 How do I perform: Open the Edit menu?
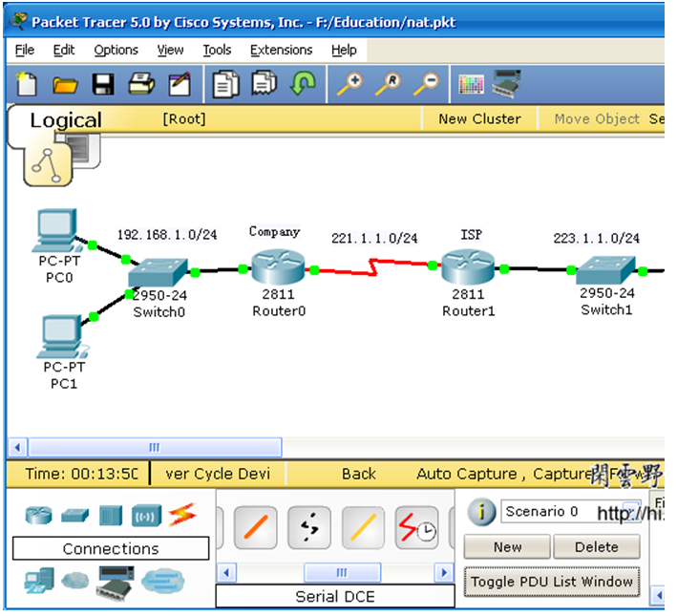pos(64,50)
